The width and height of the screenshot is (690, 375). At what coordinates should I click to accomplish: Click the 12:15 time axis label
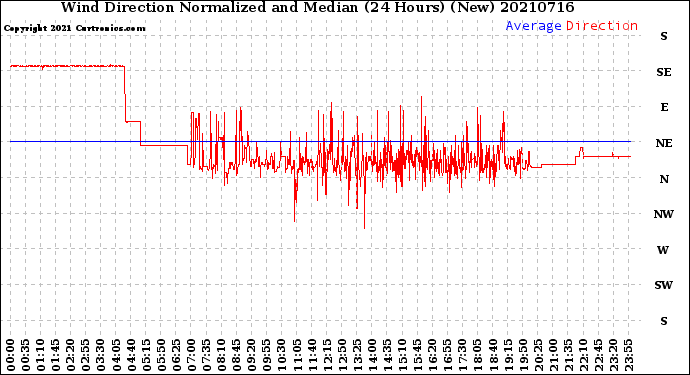327,355
